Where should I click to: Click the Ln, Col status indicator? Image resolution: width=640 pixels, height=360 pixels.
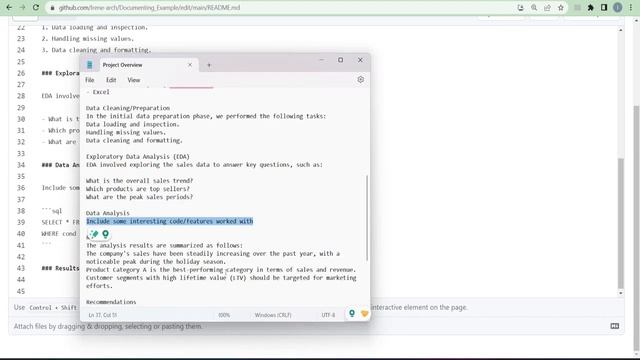(102, 315)
